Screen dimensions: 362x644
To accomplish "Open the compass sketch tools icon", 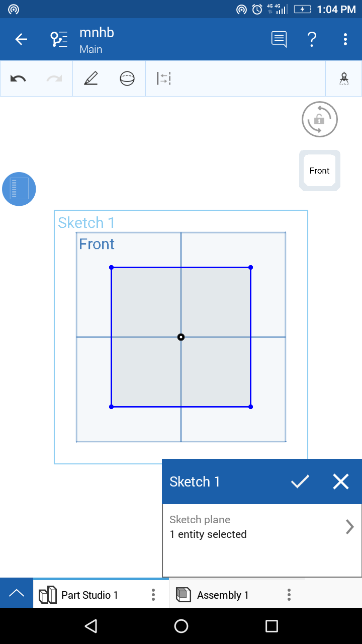I will point(344,78).
